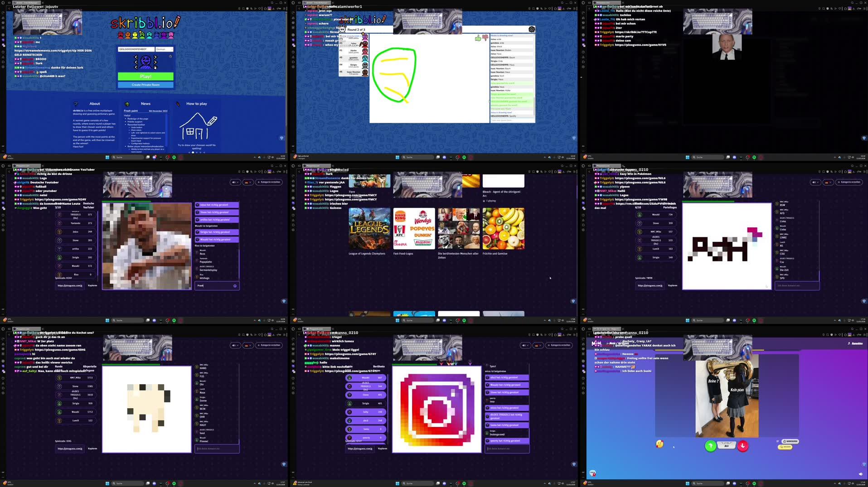Open the German language dropdown in skribbl.io

[164, 49]
